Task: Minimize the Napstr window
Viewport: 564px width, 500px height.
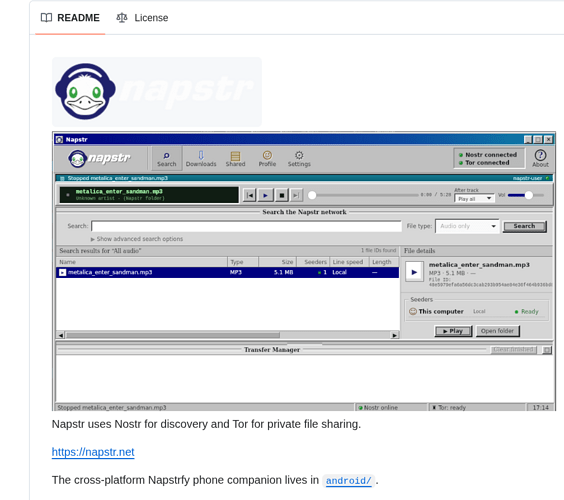Action: [528, 140]
